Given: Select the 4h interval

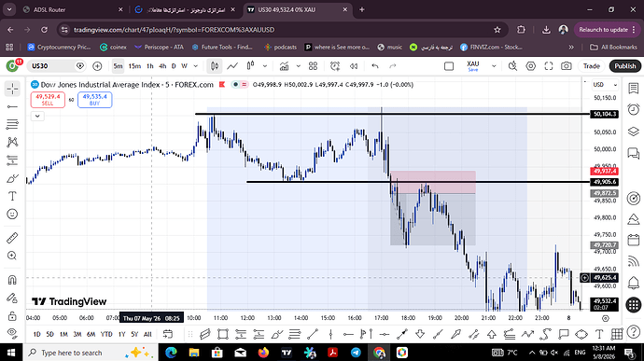Looking at the screenshot, I should (162, 66).
